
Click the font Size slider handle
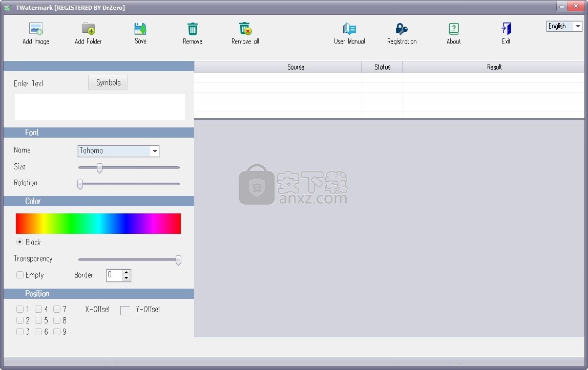tap(99, 168)
